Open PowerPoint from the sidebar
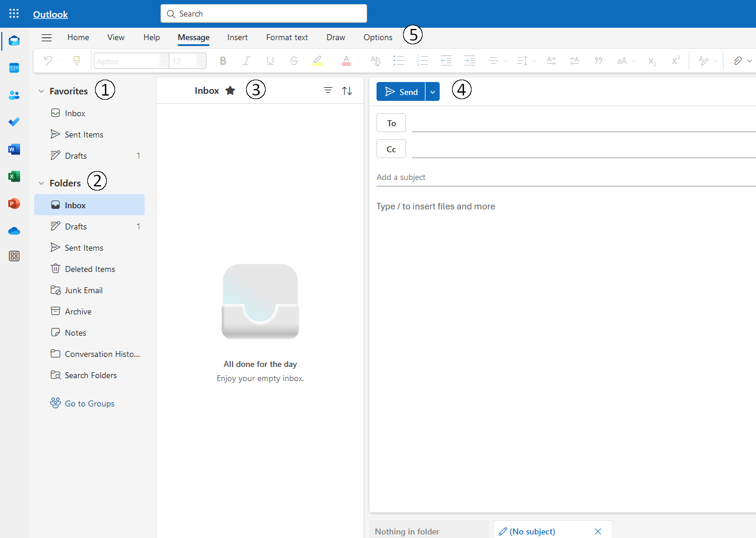The image size is (756, 538). coord(14,204)
